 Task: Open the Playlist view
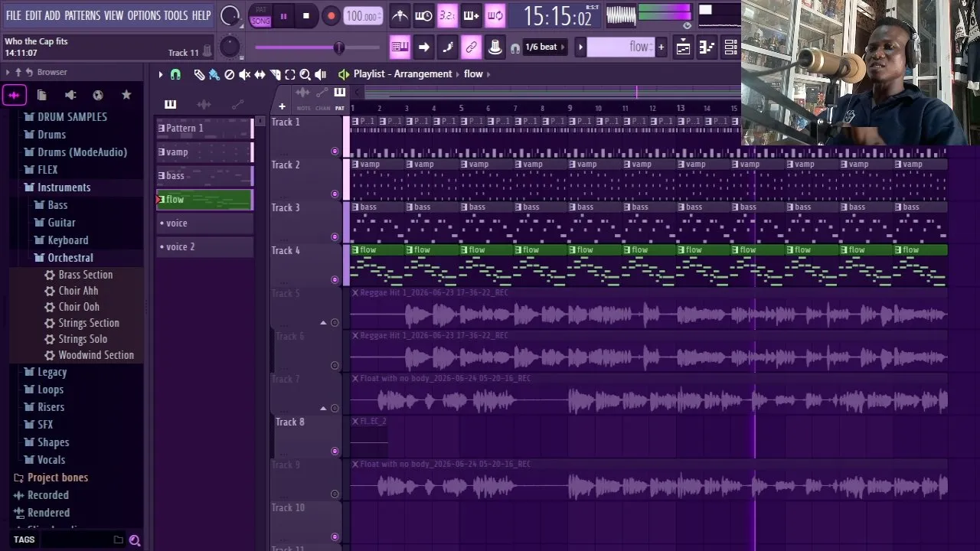click(x=683, y=47)
